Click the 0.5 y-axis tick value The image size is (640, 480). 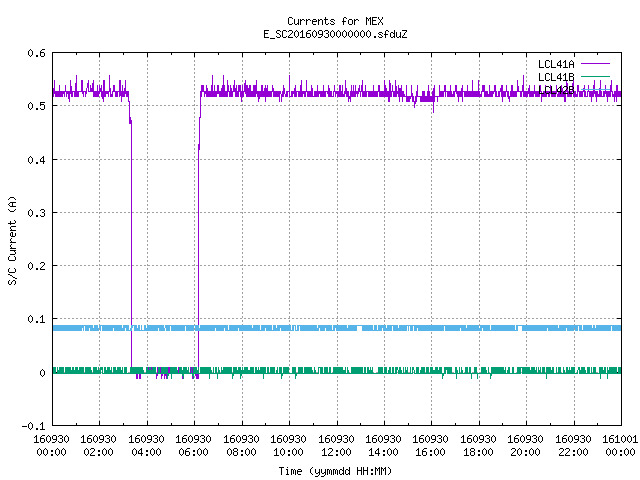tap(36, 106)
